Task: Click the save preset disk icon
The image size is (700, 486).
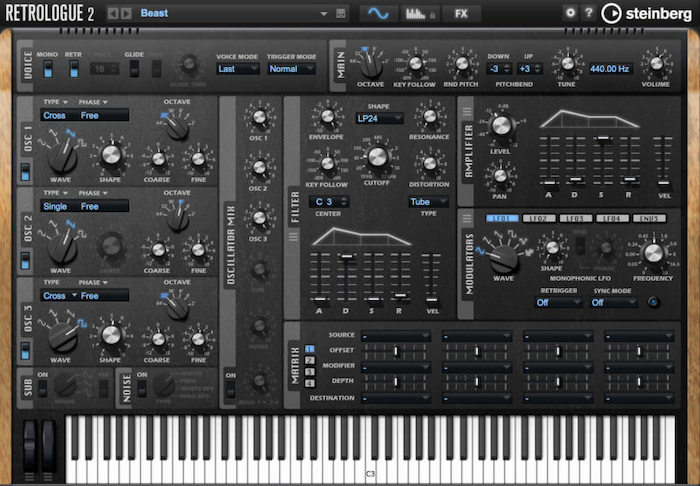Action: [342, 13]
